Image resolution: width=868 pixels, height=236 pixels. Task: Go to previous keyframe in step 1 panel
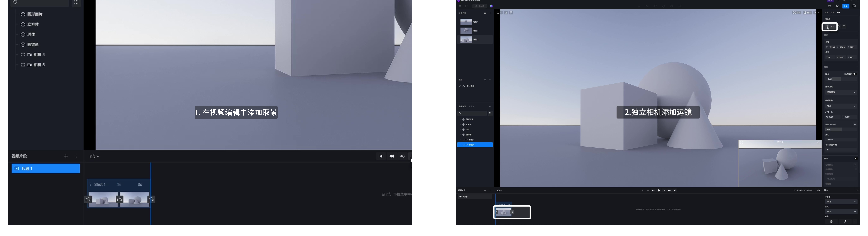[402, 156]
